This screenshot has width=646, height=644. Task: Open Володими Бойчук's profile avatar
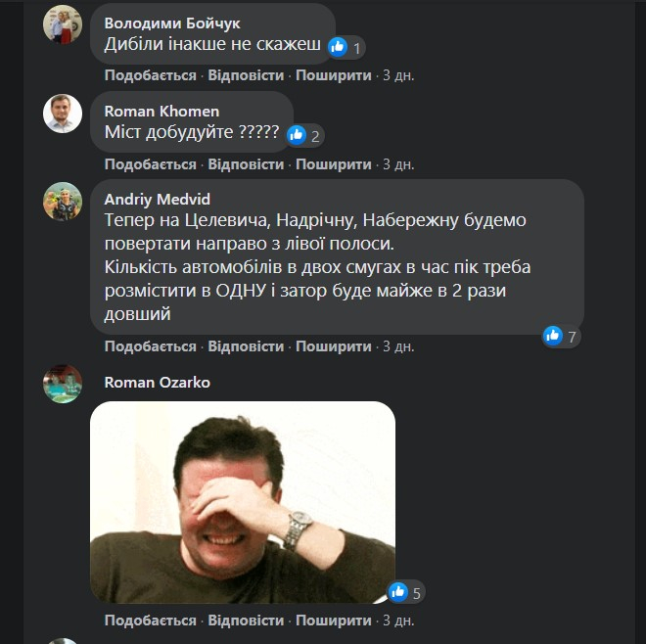(62, 23)
